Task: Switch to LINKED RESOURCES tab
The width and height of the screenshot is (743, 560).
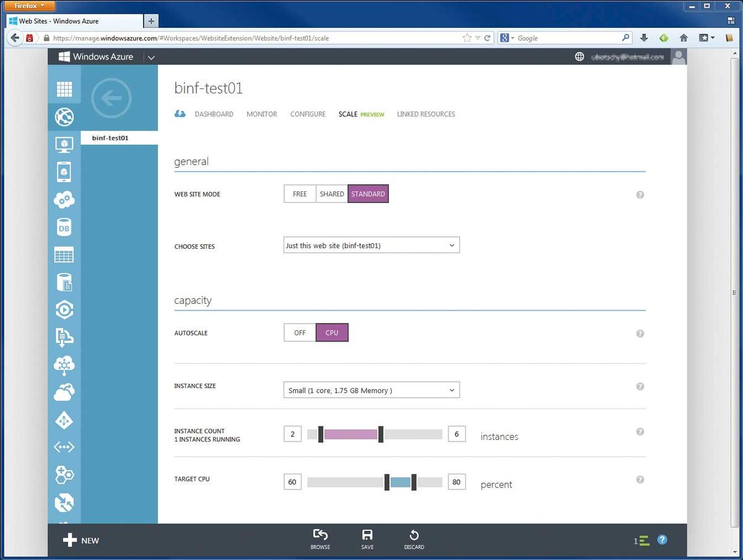Action: pyautogui.click(x=426, y=114)
